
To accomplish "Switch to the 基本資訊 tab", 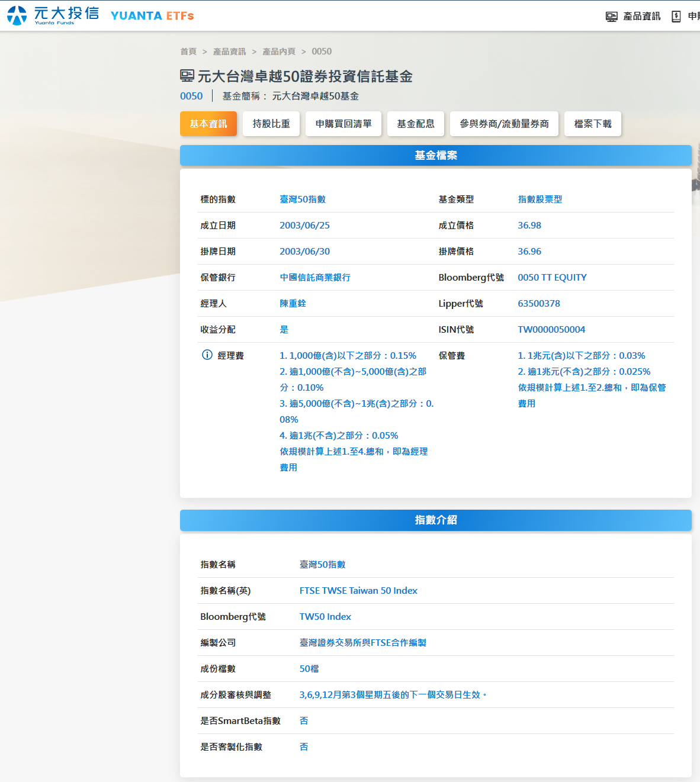I will click(208, 124).
